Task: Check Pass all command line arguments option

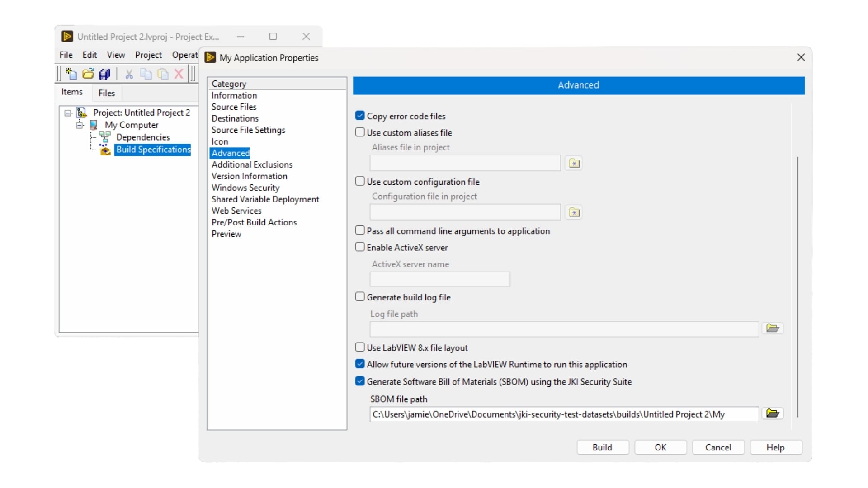Action: tap(360, 230)
